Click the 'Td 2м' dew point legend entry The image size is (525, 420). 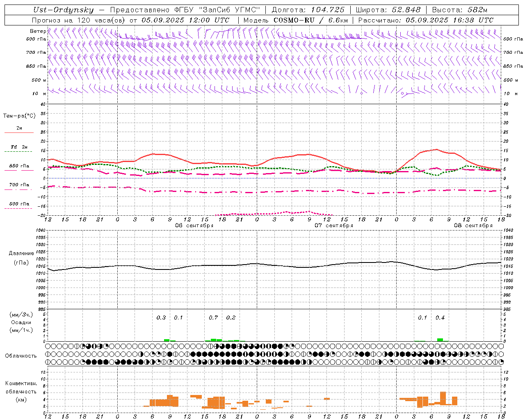pyautogui.click(x=19, y=147)
